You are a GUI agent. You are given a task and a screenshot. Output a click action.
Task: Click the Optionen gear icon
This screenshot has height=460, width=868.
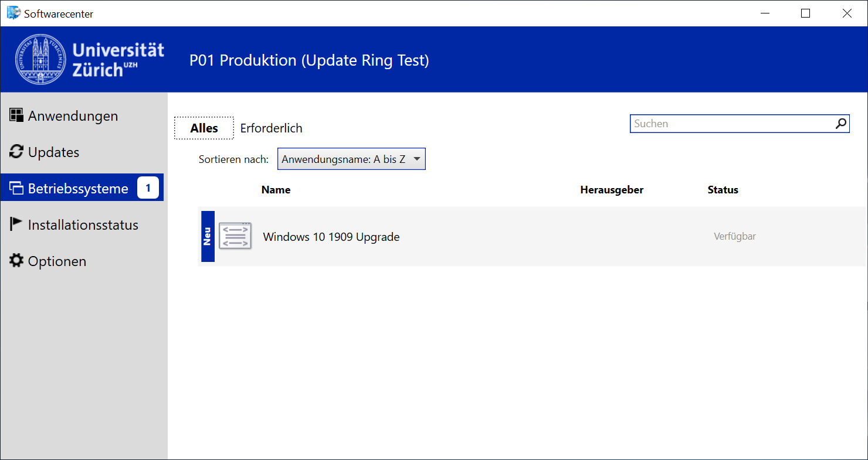click(16, 261)
